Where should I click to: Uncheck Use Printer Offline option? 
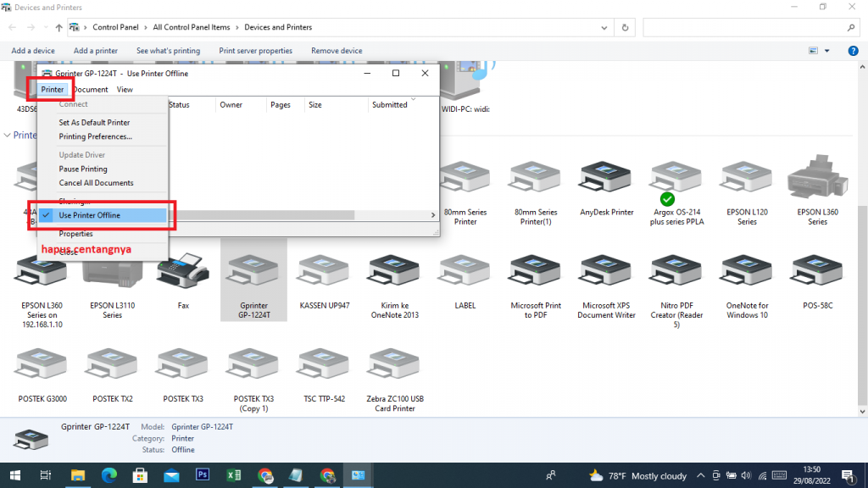pos(103,215)
